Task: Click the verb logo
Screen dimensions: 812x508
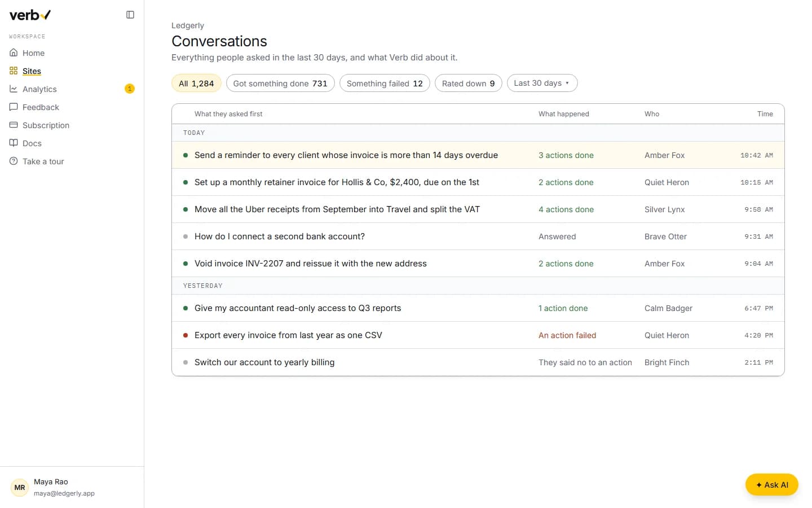Action: (x=30, y=15)
